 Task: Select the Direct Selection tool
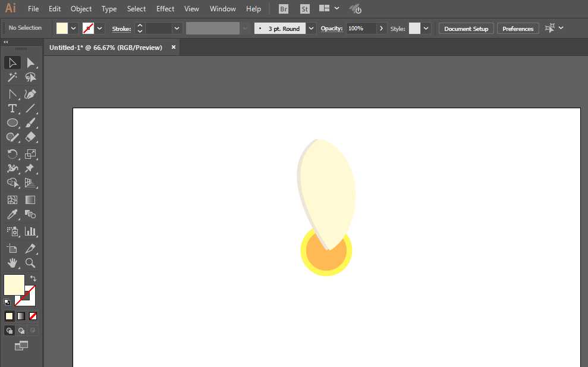[x=30, y=62]
